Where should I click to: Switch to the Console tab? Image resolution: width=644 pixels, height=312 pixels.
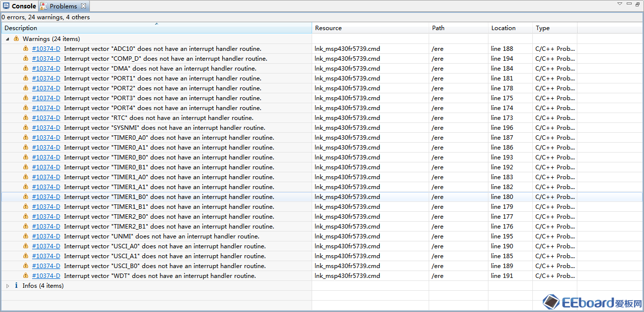(x=19, y=6)
